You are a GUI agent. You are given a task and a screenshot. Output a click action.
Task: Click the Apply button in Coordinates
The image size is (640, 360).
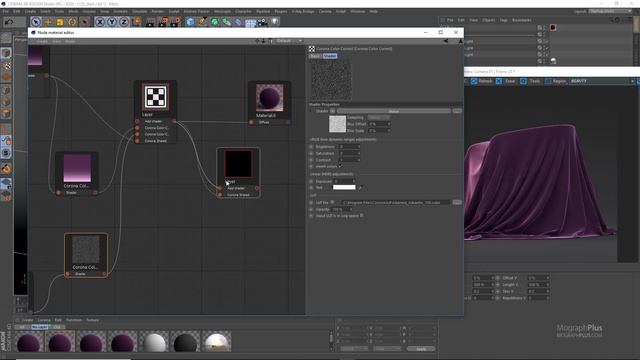[421, 349]
